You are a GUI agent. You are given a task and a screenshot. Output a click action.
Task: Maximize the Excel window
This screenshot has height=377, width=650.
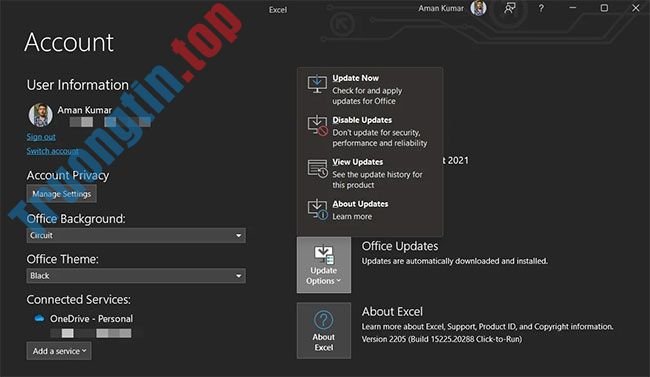click(604, 8)
